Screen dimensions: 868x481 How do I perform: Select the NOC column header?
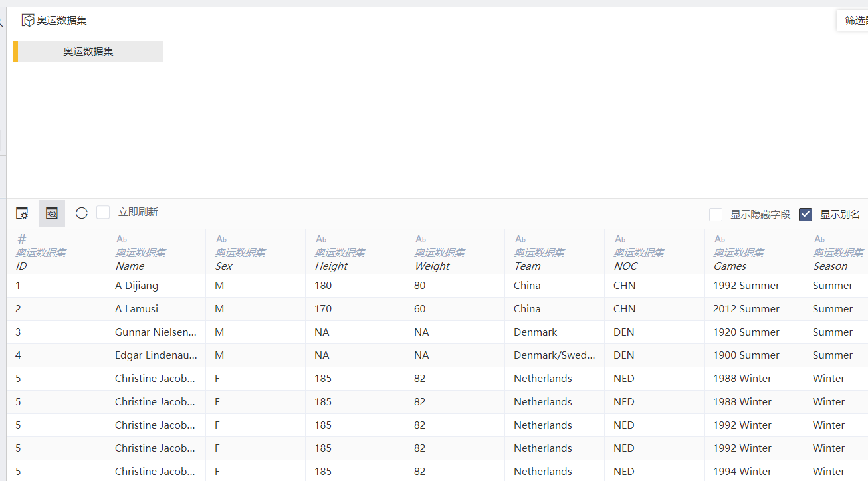coord(655,252)
